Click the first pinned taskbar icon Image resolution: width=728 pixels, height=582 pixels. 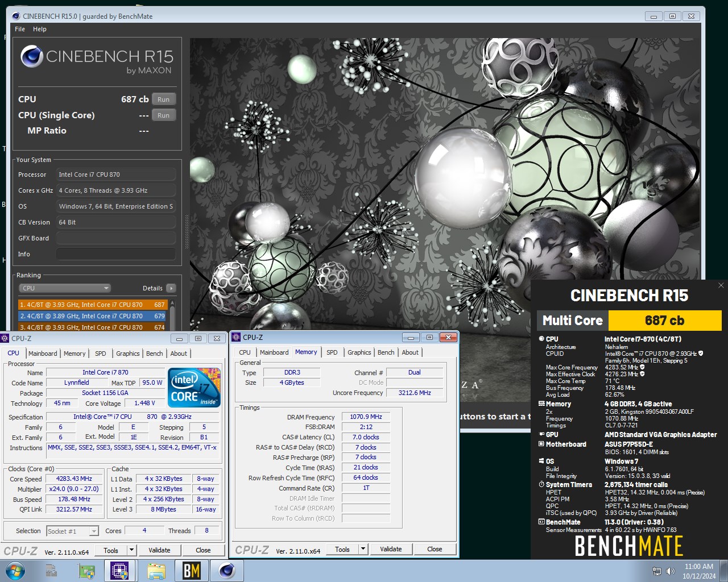[52, 571]
